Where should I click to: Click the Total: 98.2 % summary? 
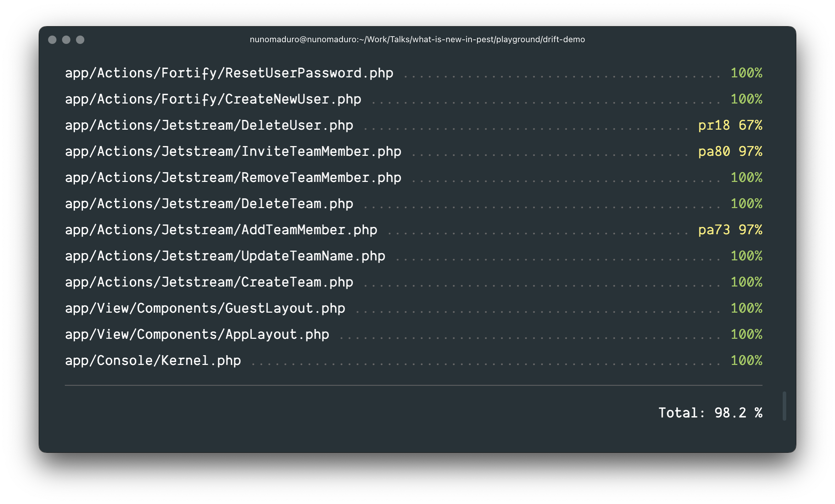point(710,413)
